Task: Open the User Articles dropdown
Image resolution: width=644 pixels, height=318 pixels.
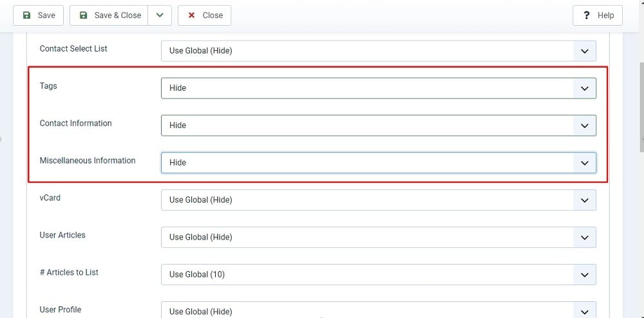Action: 378,237
